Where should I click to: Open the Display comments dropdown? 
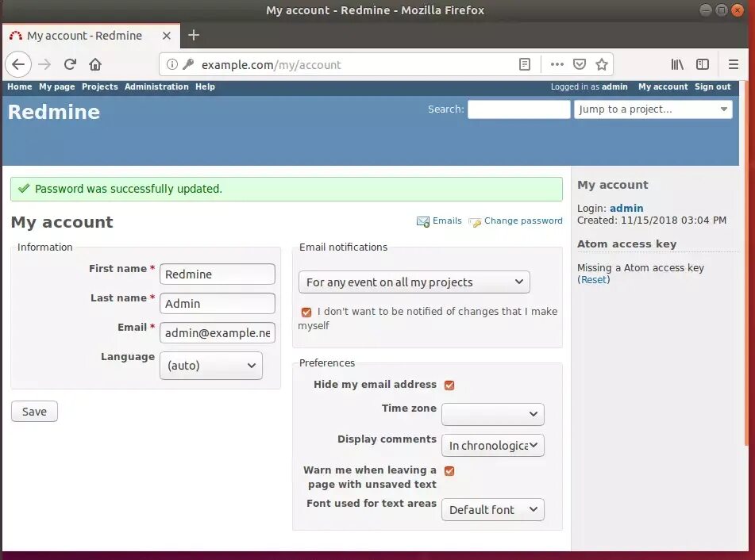click(x=492, y=446)
